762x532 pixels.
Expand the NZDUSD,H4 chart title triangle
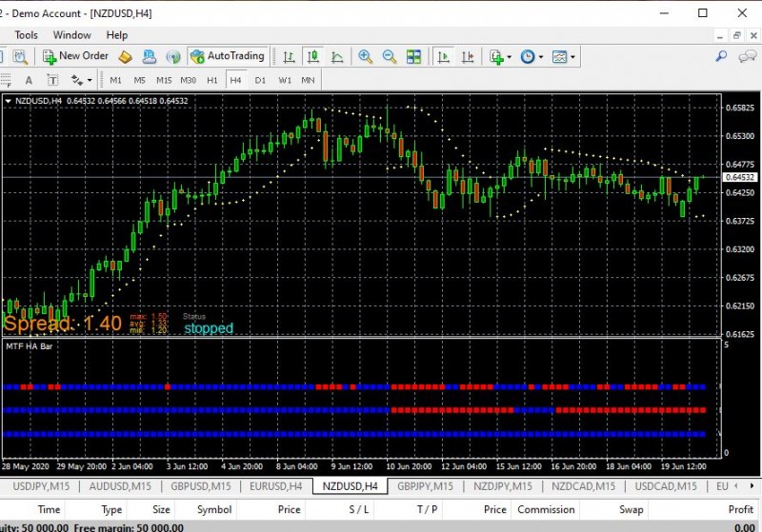9,101
